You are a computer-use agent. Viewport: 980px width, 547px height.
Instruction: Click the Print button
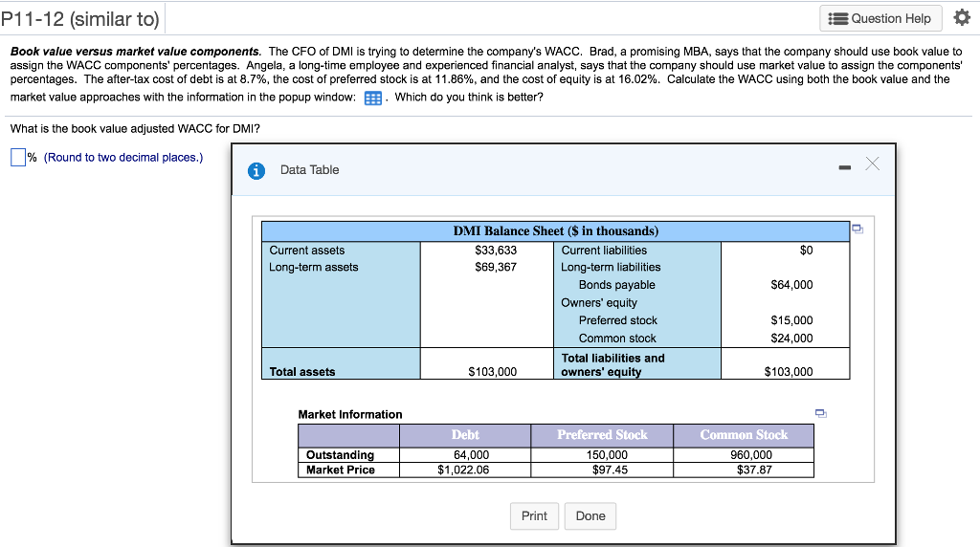click(x=534, y=516)
